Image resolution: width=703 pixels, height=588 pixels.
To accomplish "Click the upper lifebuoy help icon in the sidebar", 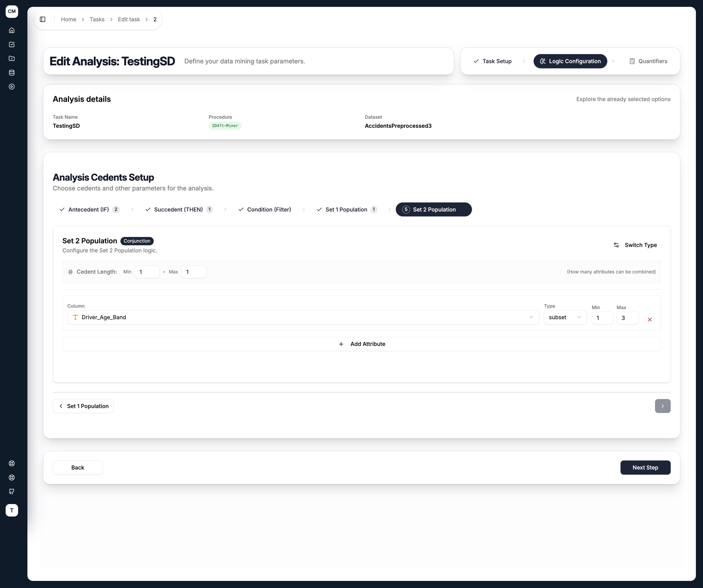I will 12,463.
